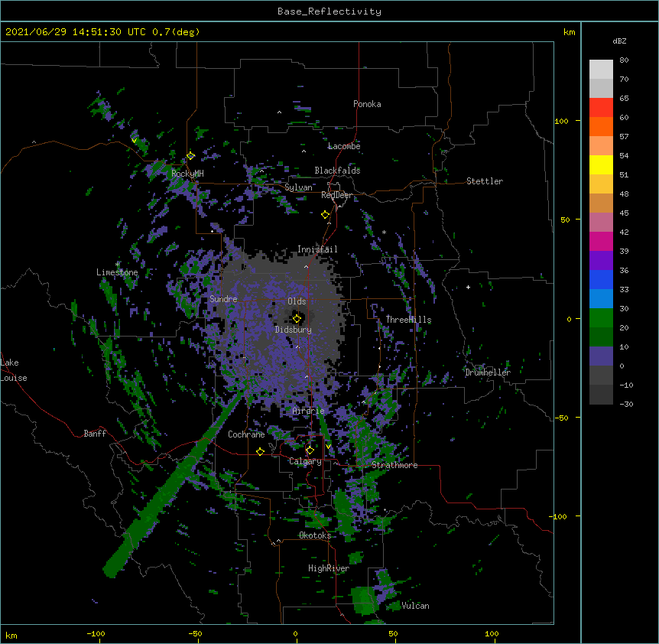Select the violet 36-39 dBZ legend swatch
The width and height of the screenshot is (659, 644).
click(x=601, y=261)
